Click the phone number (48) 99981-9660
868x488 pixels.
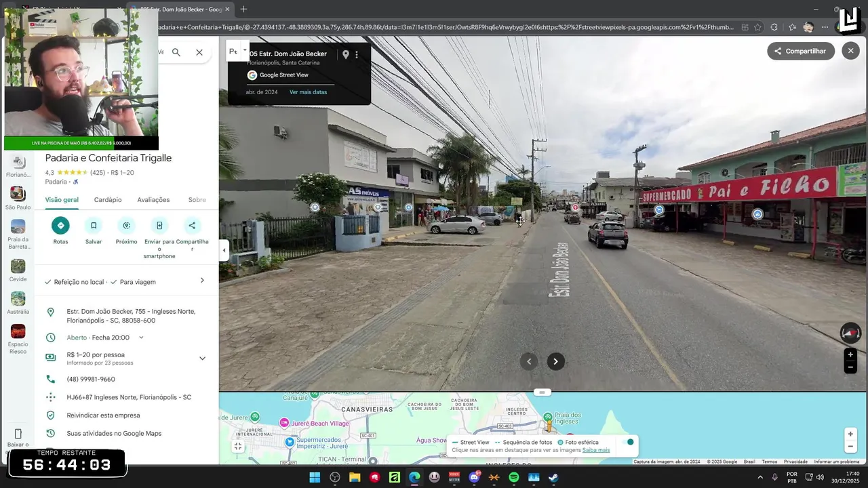(x=91, y=380)
